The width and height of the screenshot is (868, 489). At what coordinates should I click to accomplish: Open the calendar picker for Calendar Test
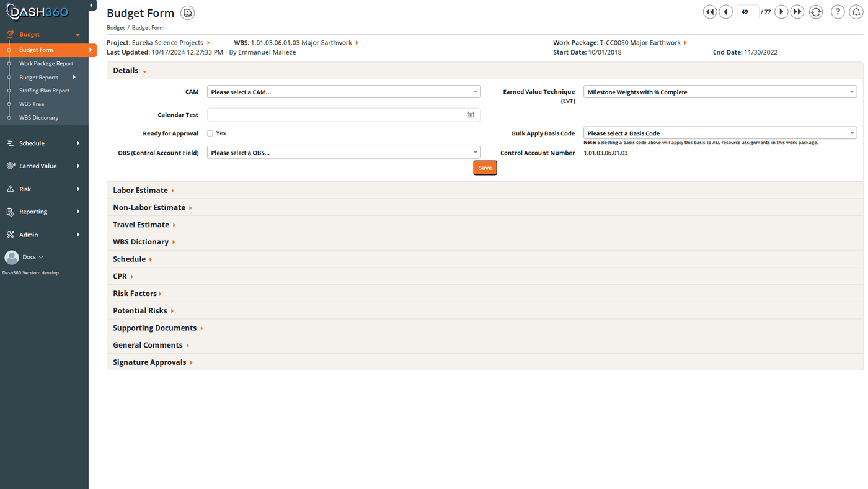471,115
